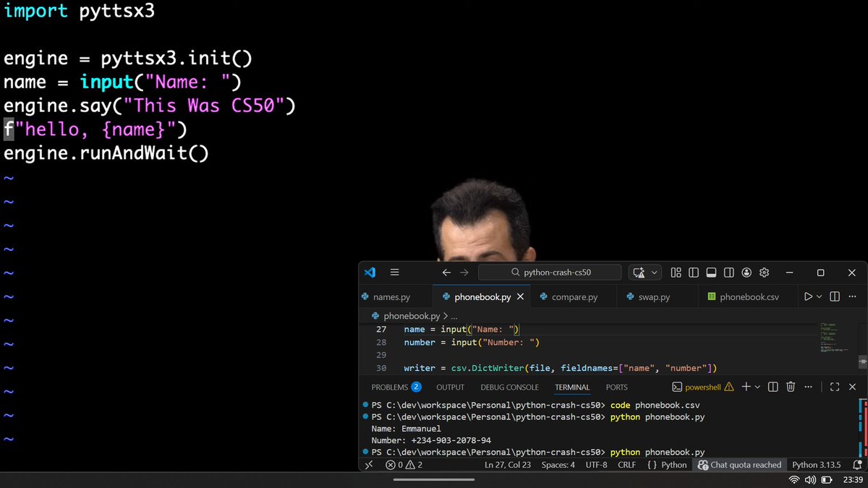Toggle the secondary side bar icon

[x=729, y=273]
